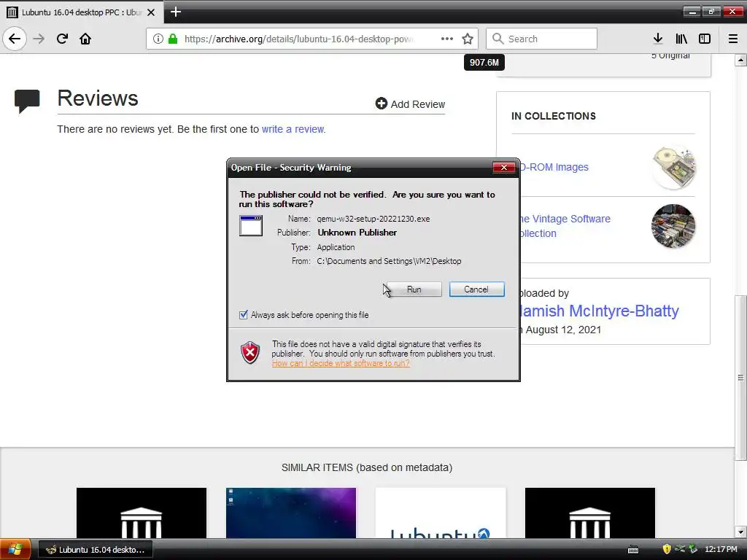Click the Vintage Software Collection thumbnail
The height and width of the screenshot is (560, 747).
[673, 226]
